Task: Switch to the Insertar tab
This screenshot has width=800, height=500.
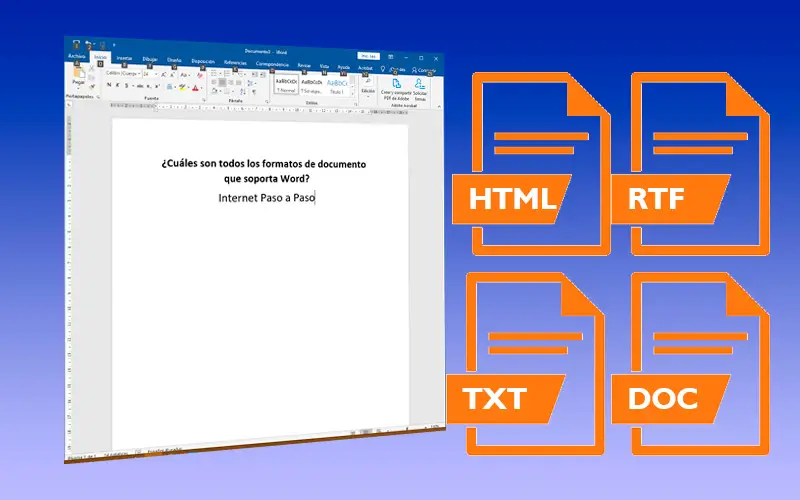Action: pyautogui.click(x=124, y=58)
